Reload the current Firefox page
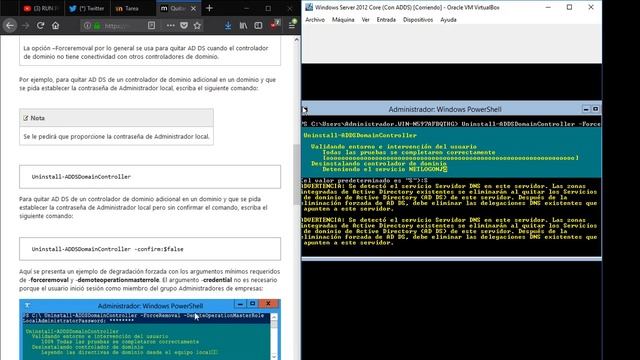 pyautogui.click(x=40, y=26)
